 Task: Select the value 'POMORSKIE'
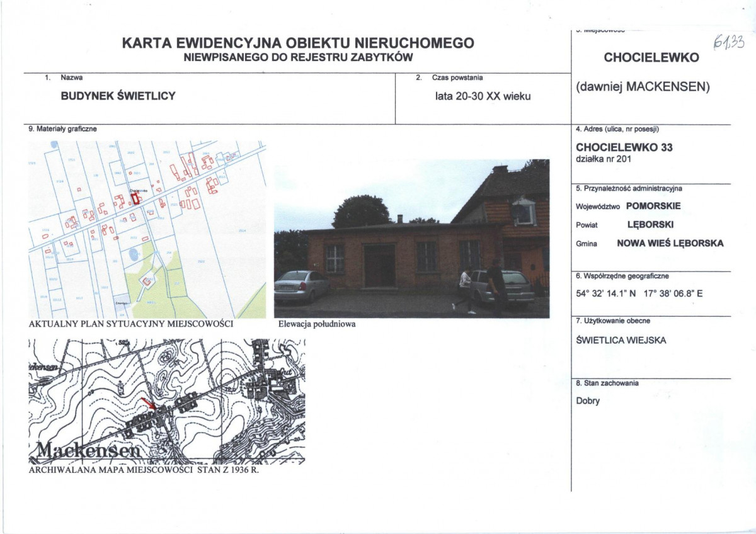(654, 206)
